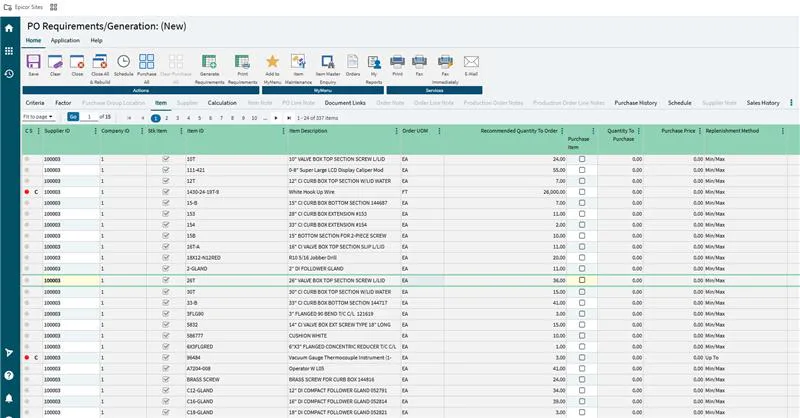Click item description 'CUSHION WHITE'
Viewport: 800px width, 418px height.
tap(308, 336)
